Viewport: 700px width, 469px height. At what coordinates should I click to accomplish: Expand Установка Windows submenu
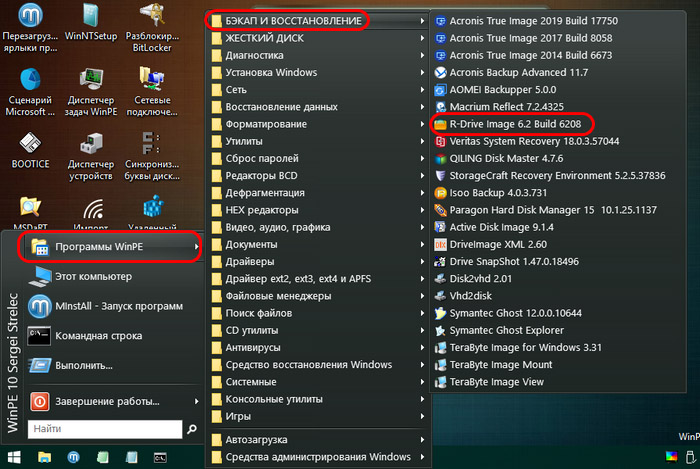(318, 72)
